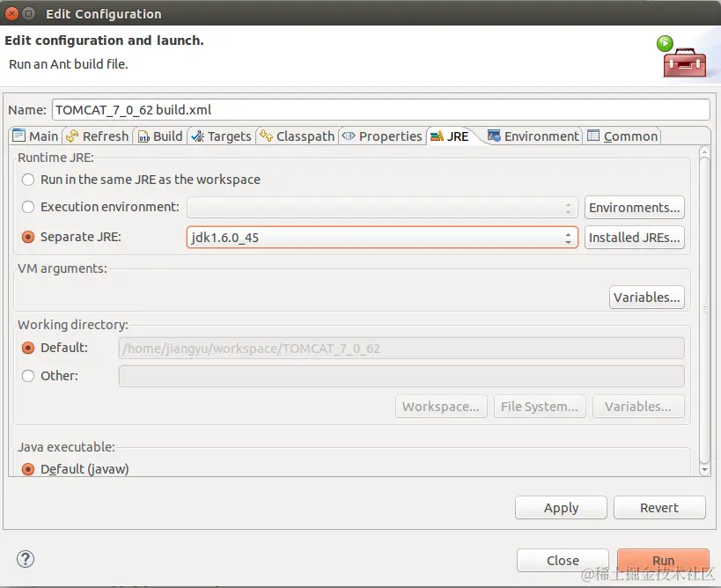Close the dialog with Close button
This screenshot has height=588, width=721.
pos(563,561)
